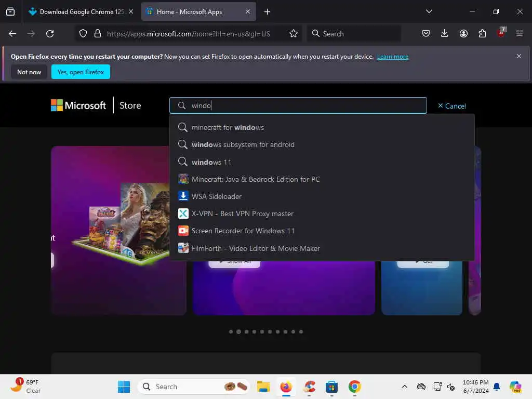Close the Home - Microsoft Apps tab
Image resolution: width=532 pixels, height=399 pixels.
point(248,11)
